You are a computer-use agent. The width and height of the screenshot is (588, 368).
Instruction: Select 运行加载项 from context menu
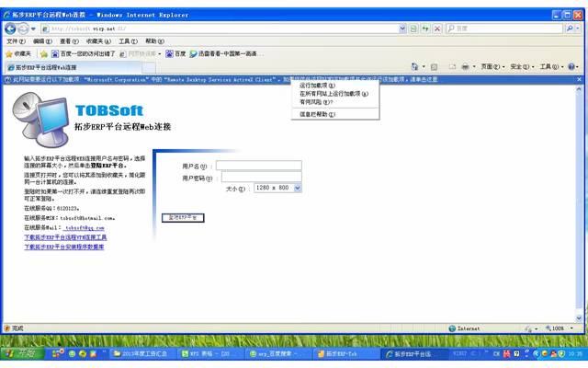tap(318, 86)
